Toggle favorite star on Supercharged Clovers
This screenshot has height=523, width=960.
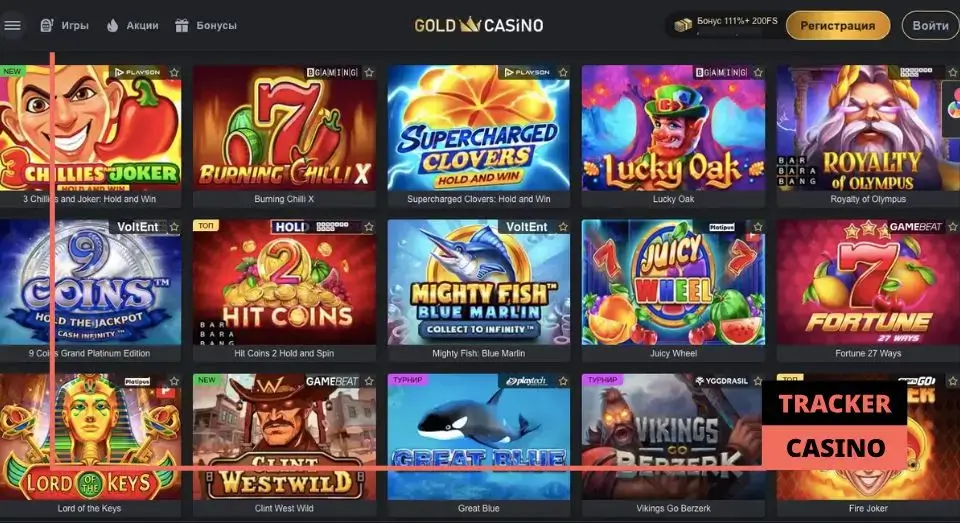click(563, 73)
